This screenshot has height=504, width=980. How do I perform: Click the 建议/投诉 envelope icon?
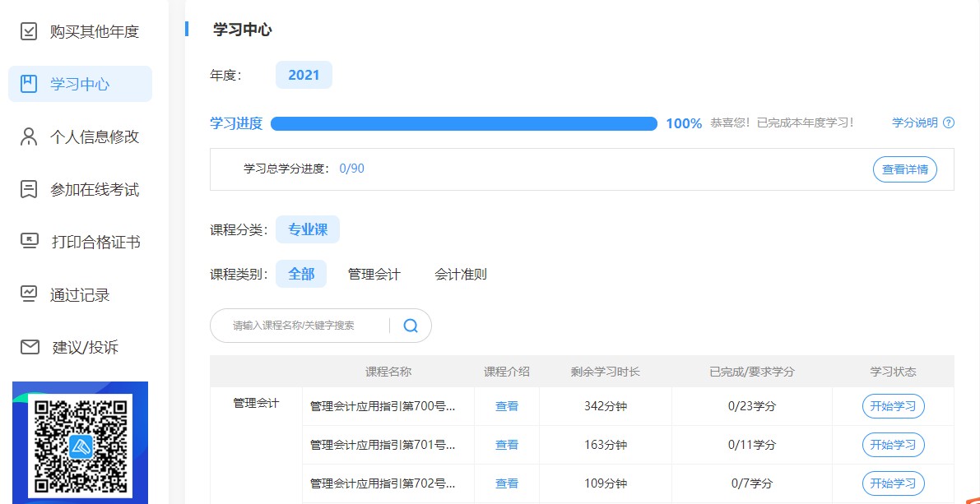[x=30, y=347]
